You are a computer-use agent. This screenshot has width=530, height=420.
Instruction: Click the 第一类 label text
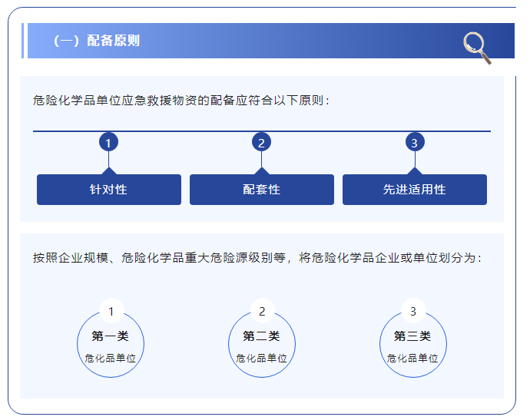[111, 336]
